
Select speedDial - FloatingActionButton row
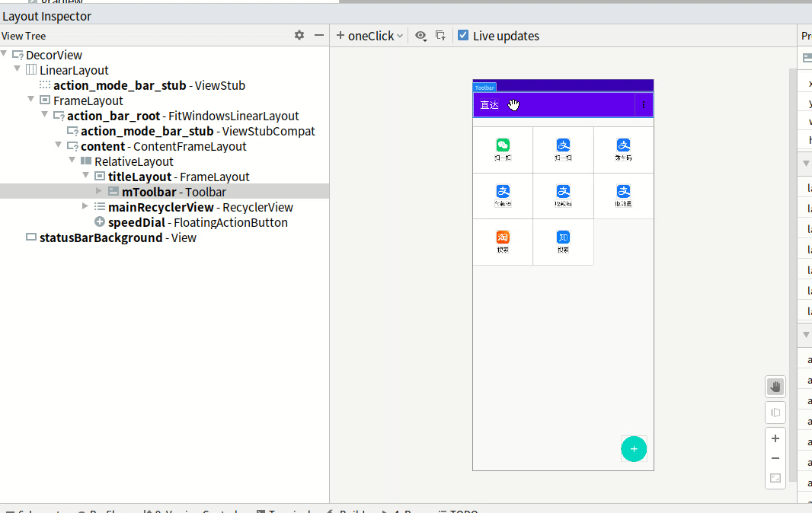click(165, 222)
